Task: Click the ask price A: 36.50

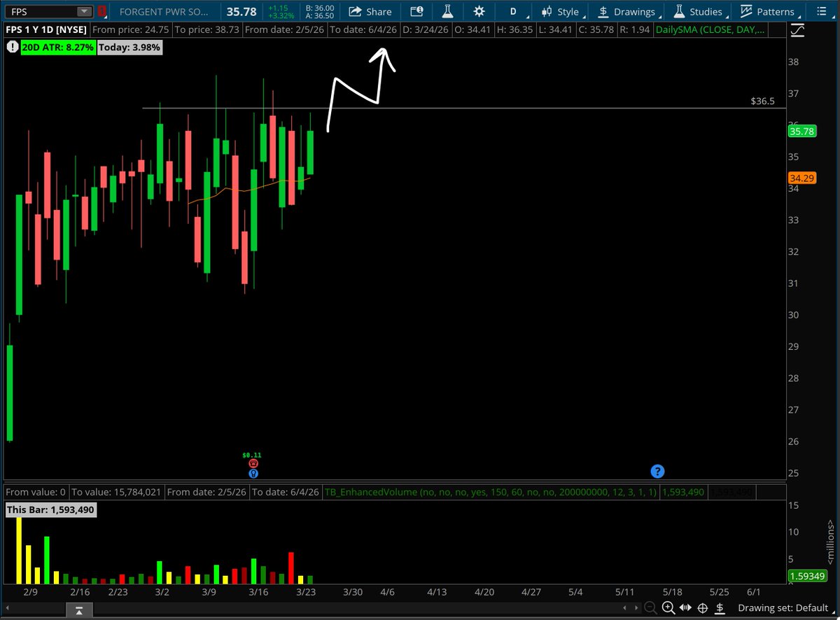Action: tap(318, 15)
